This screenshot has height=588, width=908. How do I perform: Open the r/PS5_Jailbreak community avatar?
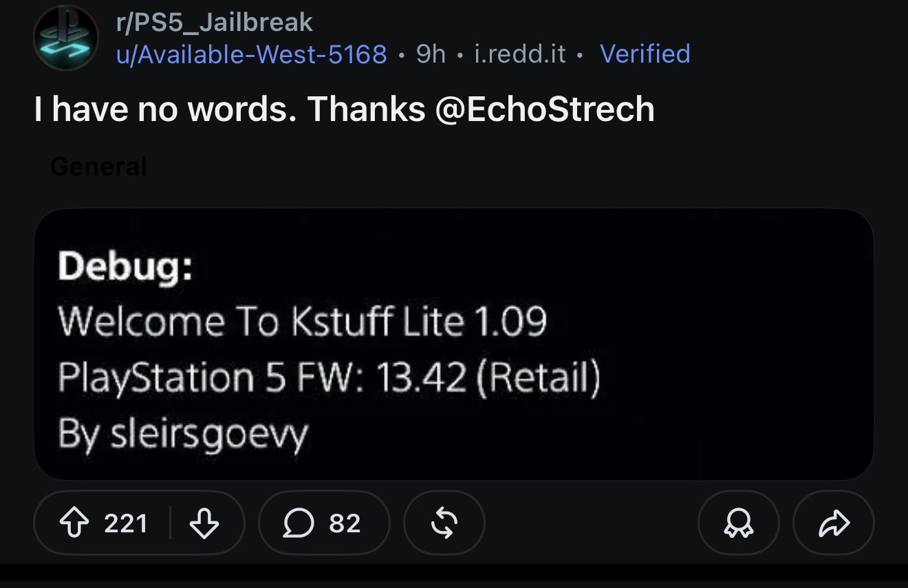(67, 38)
